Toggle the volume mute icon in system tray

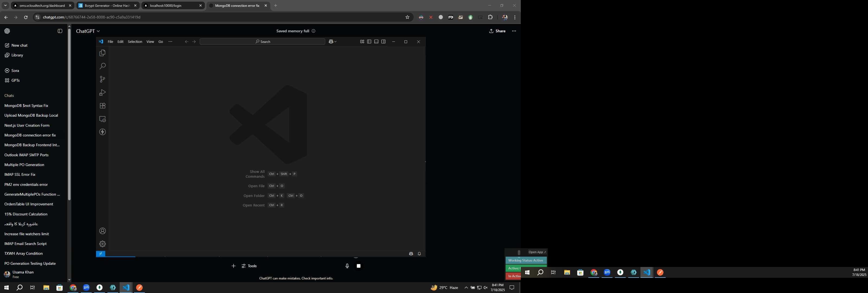(485, 288)
